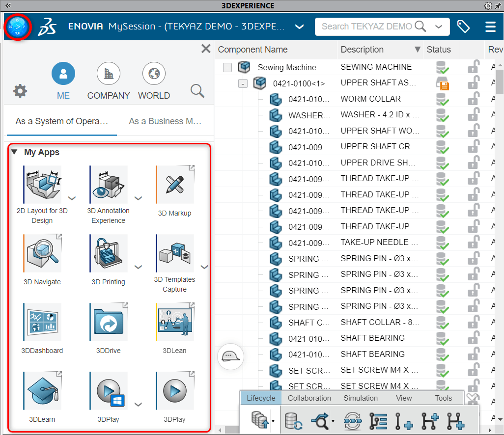Screen dimensions: 504x435
Task: Expand options for 3D Annotation Experience
Action: click(x=138, y=198)
